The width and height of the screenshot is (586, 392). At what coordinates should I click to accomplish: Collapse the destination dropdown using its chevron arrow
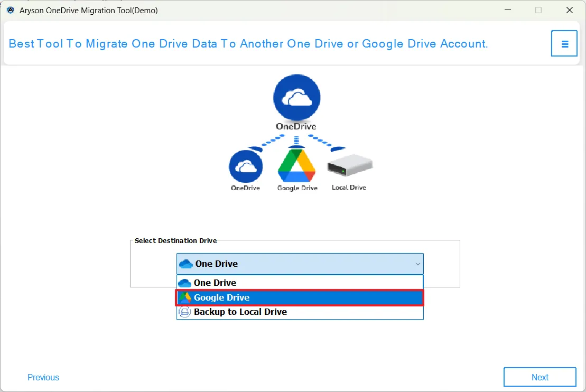tap(417, 264)
